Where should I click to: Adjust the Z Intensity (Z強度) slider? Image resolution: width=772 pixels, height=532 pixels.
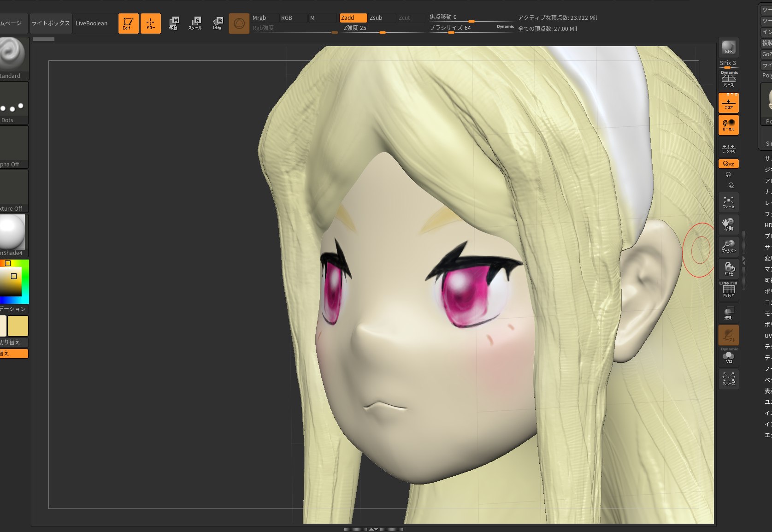point(383,28)
